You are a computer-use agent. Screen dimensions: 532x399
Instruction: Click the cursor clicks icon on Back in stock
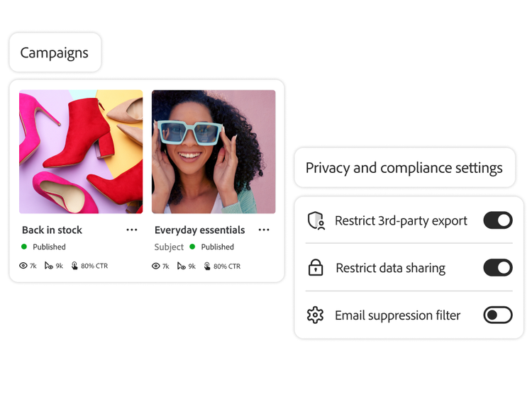(x=48, y=266)
